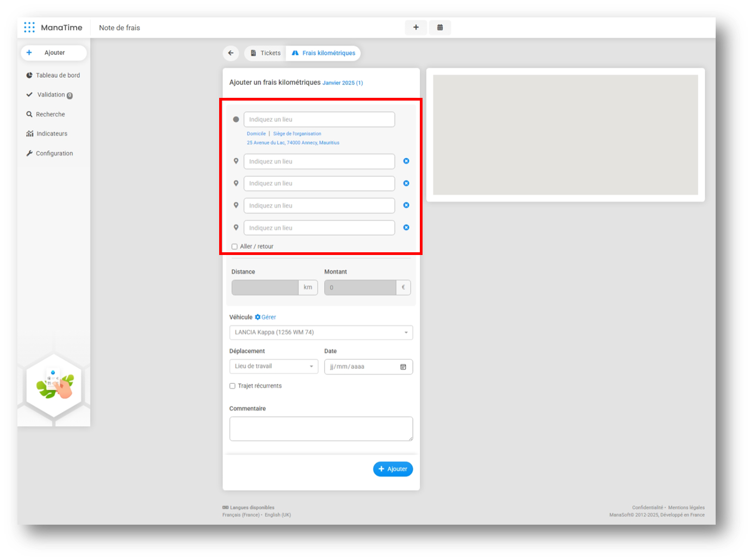
Task: Click the last waypoint location input field
Action: [319, 228]
